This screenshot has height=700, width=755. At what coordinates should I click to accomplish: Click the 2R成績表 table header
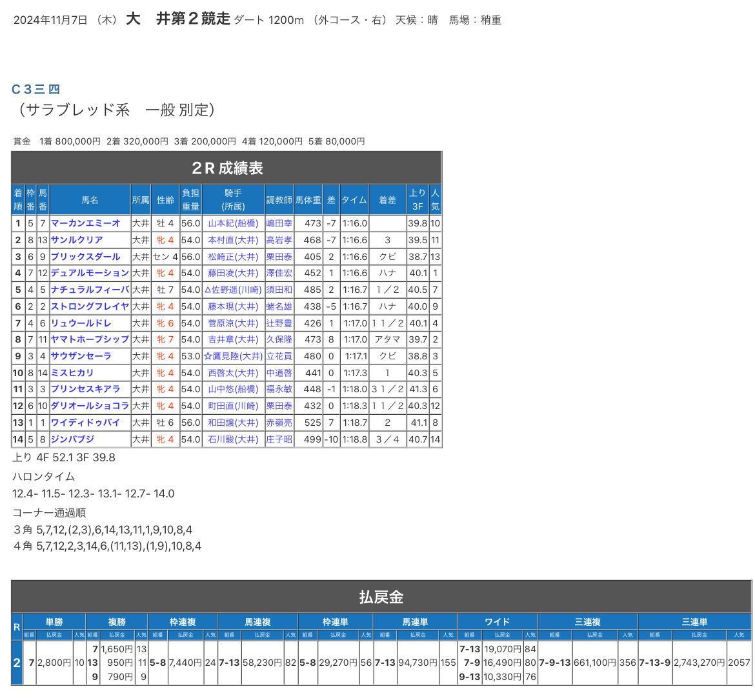tap(226, 168)
